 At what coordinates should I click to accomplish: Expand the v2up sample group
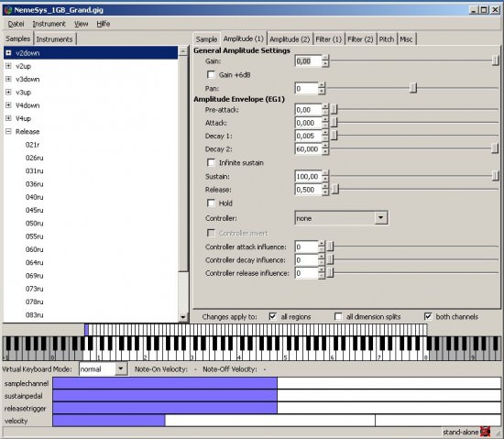click(8, 66)
